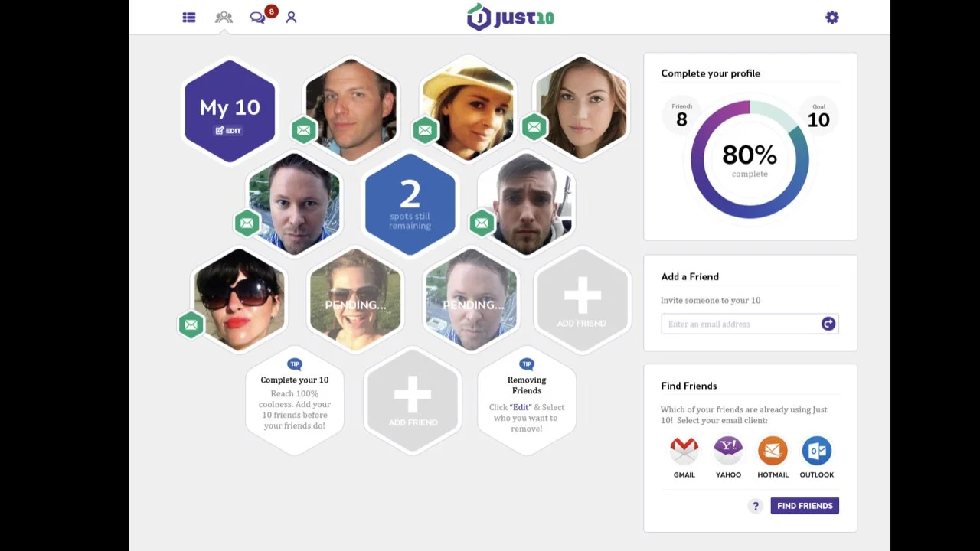The height and width of the screenshot is (551, 980).
Task: Click the Find Friends button
Action: pos(805,506)
